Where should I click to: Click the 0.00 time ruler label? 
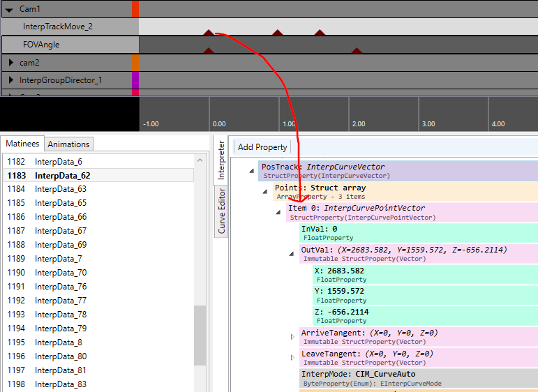tap(219, 123)
